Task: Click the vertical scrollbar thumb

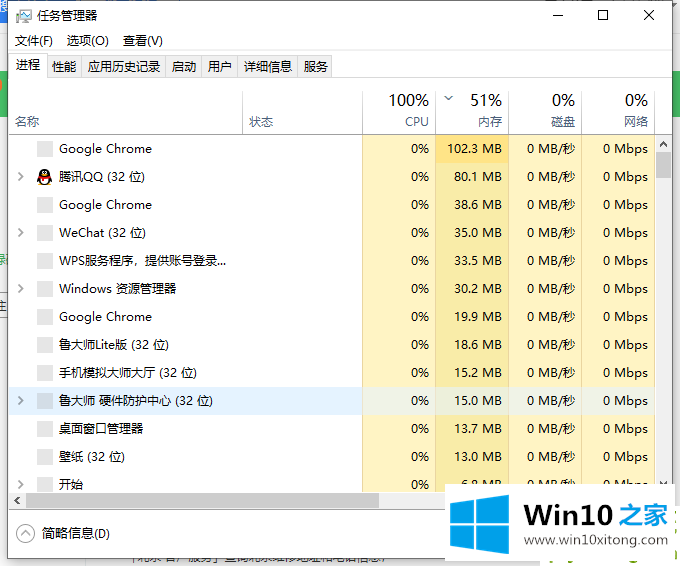Action: click(x=663, y=165)
